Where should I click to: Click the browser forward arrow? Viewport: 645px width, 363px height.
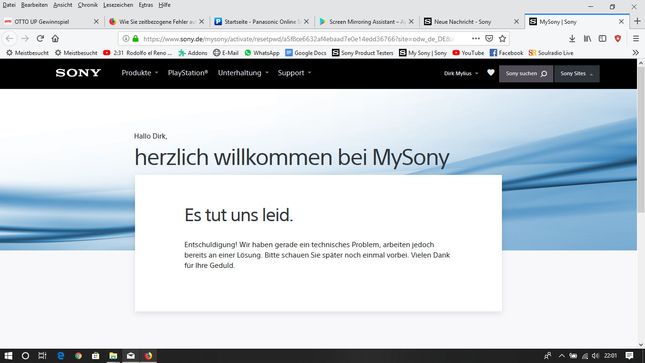pyautogui.click(x=25, y=39)
